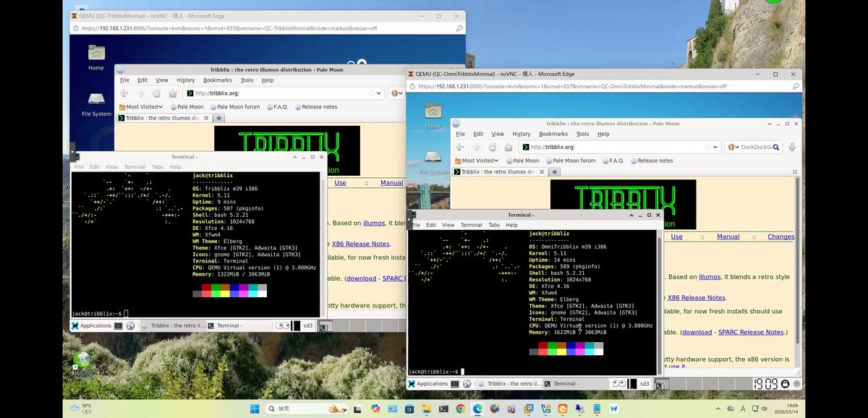Open Release notes bookmark in TribblixMinimal window
Screen dimensions: 868x418
[x=315, y=107]
